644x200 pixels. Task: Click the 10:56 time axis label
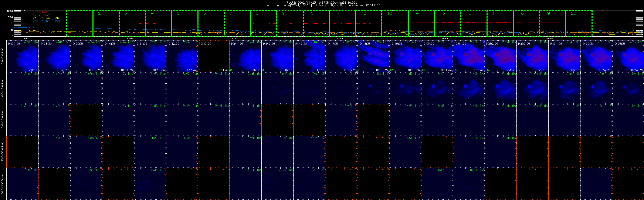click(550, 39)
